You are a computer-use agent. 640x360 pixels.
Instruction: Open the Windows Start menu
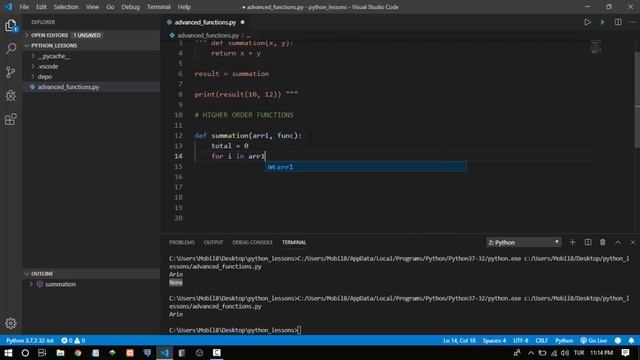click(8, 353)
